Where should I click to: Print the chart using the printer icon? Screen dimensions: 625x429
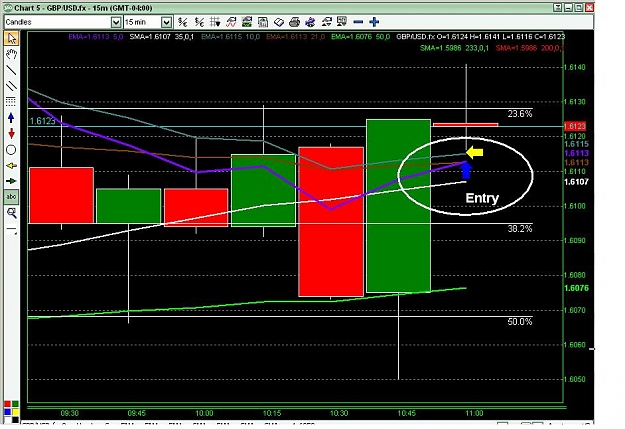(294, 22)
